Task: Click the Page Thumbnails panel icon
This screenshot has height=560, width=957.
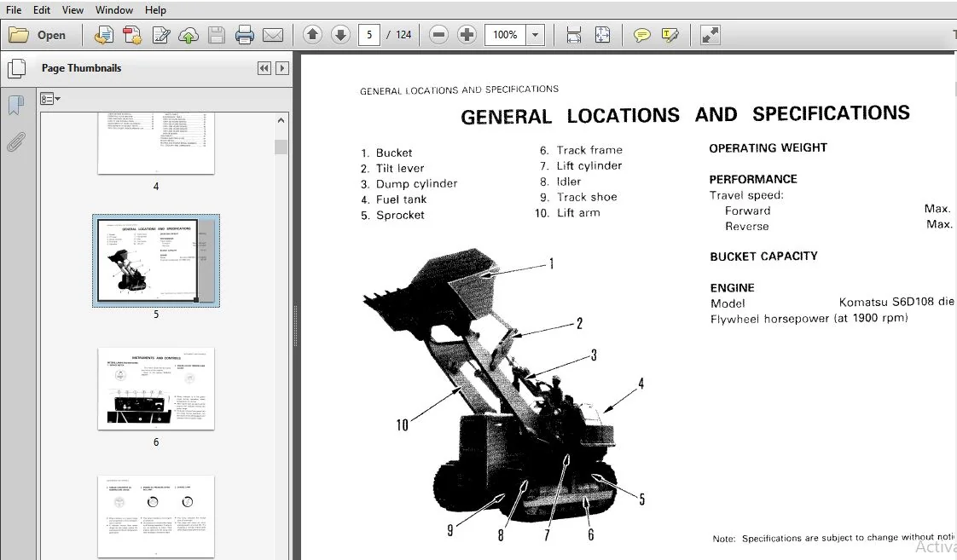Action: [x=16, y=68]
